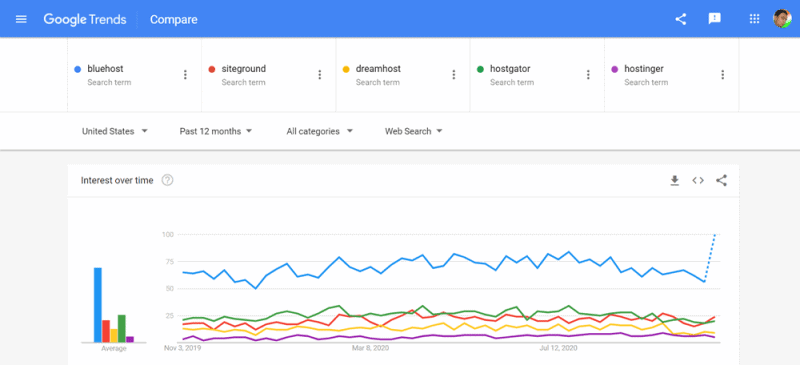This screenshot has height=365, width=800.
Task: Download the Interest over time CSV
Action: [x=674, y=180]
